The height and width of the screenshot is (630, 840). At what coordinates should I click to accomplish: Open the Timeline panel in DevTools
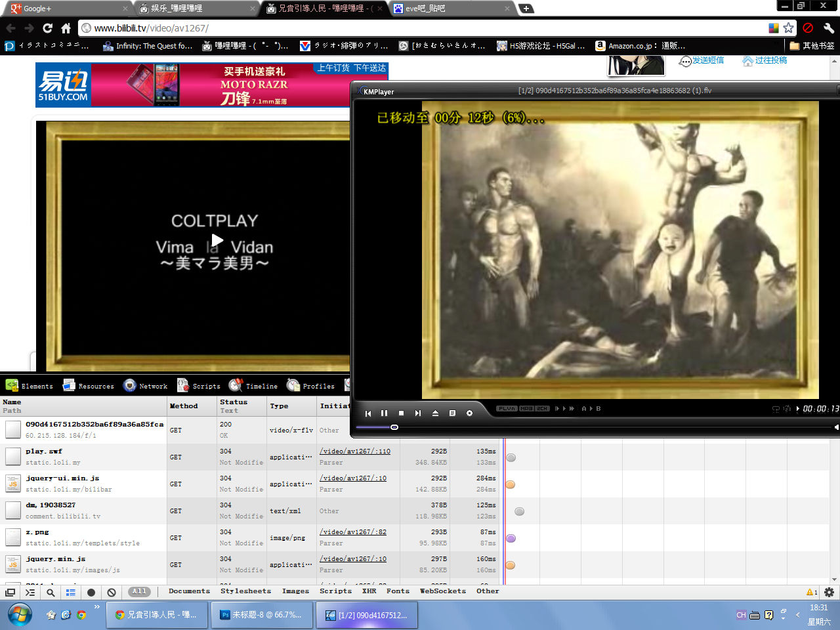tap(253, 386)
